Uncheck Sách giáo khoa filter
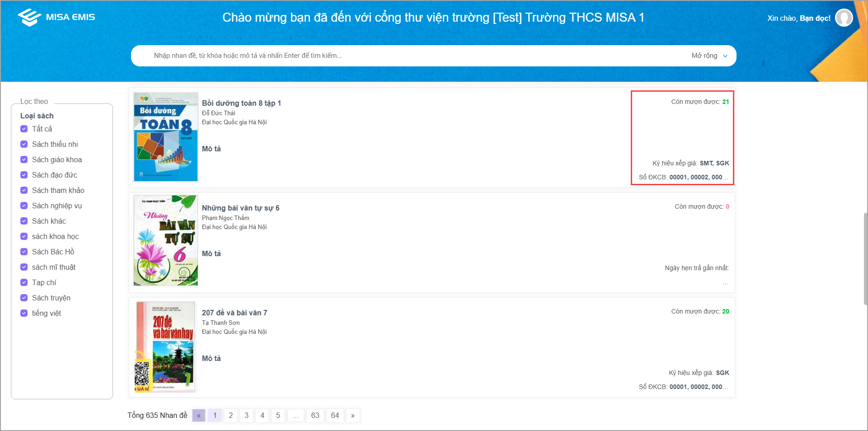The height and width of the screenshot is (431, 868). (24, 159)
